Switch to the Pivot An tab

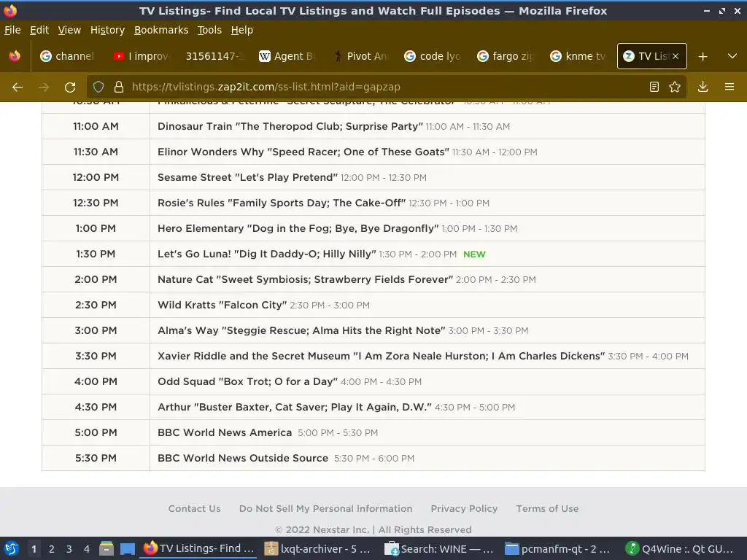pos(360,56)
